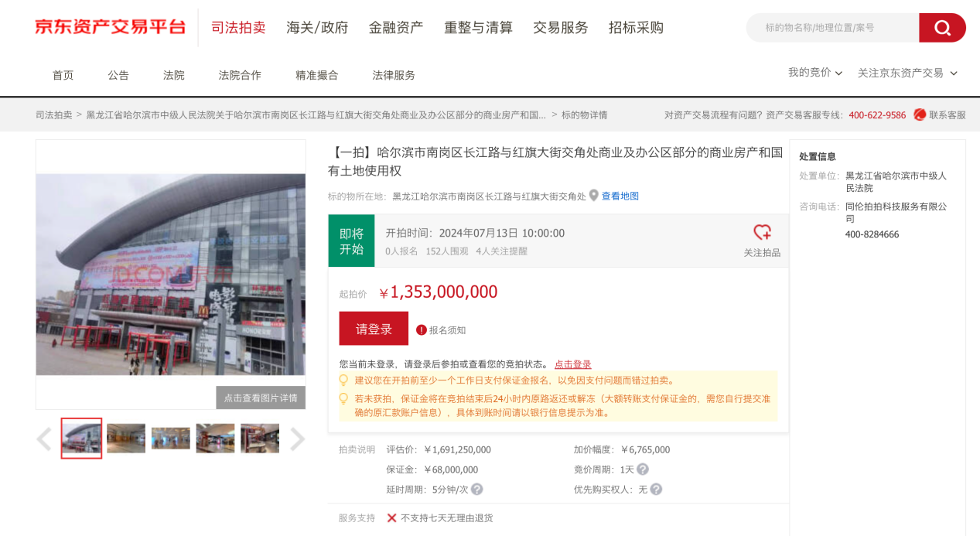Screen dimensions: 980x536
Task: Click help icon next to 优先购买权人
Action: 656,490
